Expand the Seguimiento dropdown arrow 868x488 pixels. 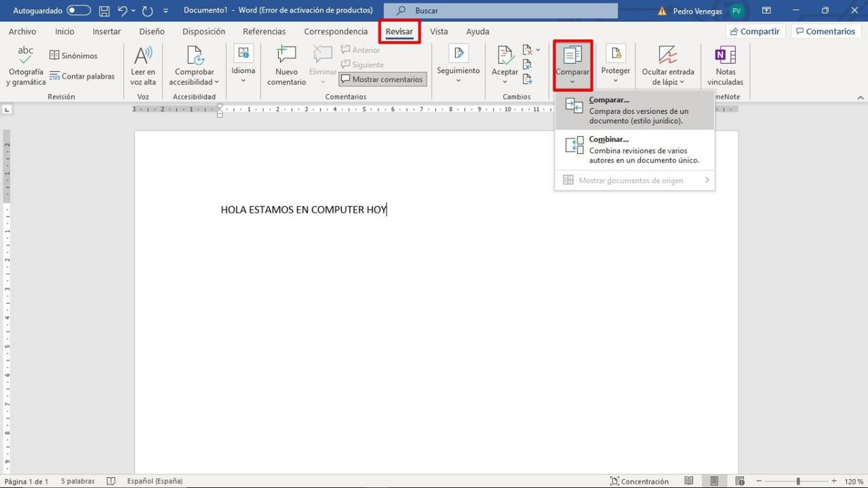click(458, 80)
